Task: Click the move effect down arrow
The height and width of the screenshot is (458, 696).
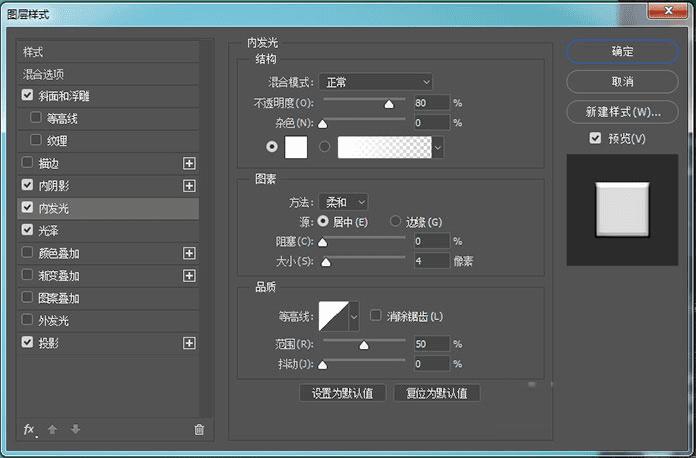Action: pyautogui.click(x=75, y=429)
